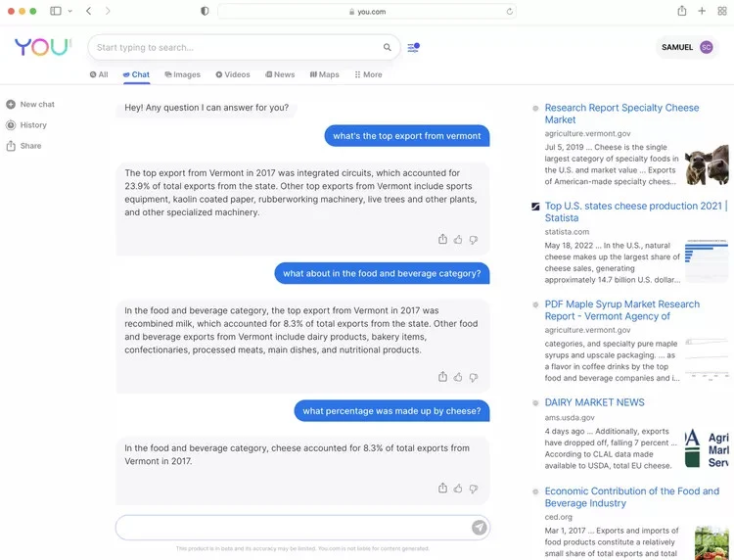This screenshot has height=560, width=734.
Task: Expand the More tabs menu
Action: click(x=368, y=74)
